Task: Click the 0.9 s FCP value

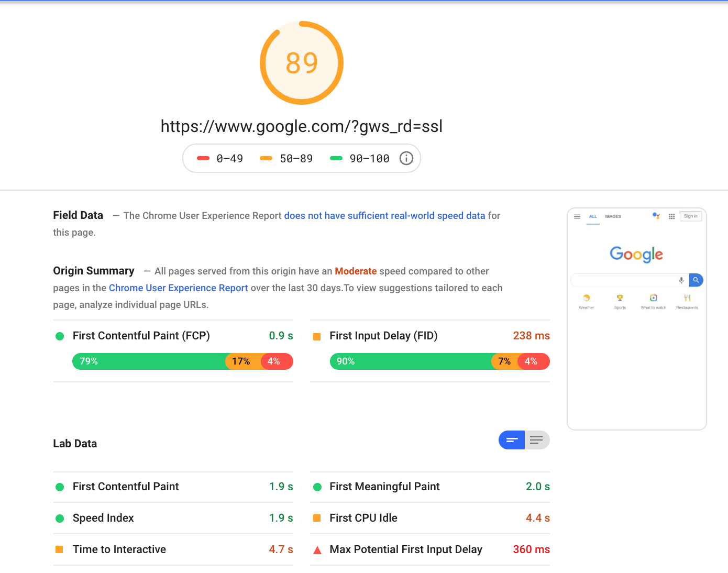Action: tap(281, 336)
